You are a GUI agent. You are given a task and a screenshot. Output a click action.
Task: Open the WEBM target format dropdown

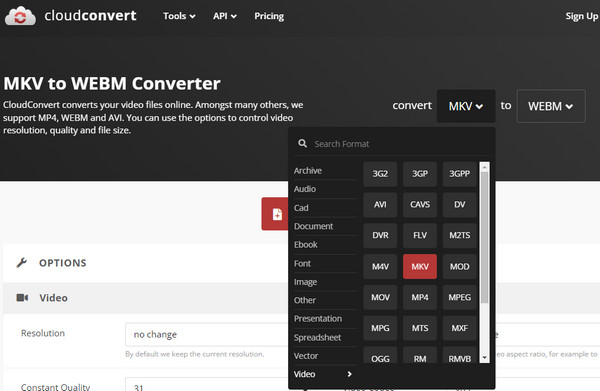(551, 106)
